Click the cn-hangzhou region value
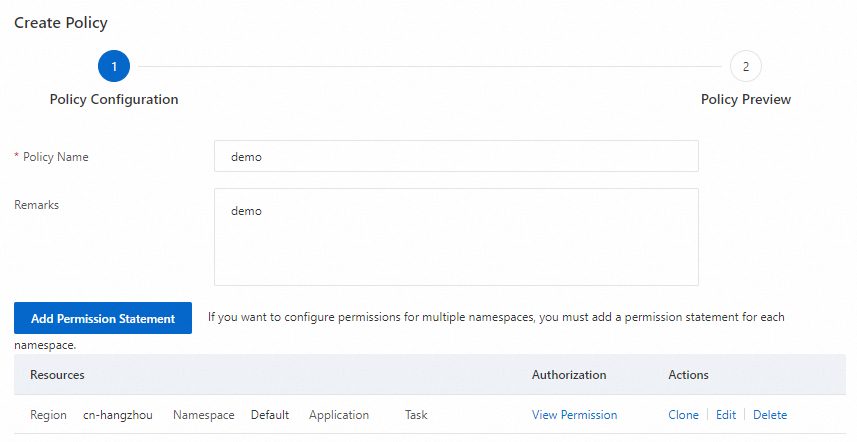Image resolution: width=857 pixels, height=442 pixels. click(x=118, y=415)
